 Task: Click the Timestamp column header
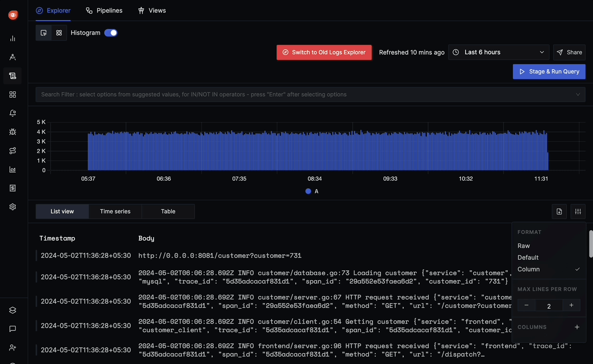(x=57, y=238)
